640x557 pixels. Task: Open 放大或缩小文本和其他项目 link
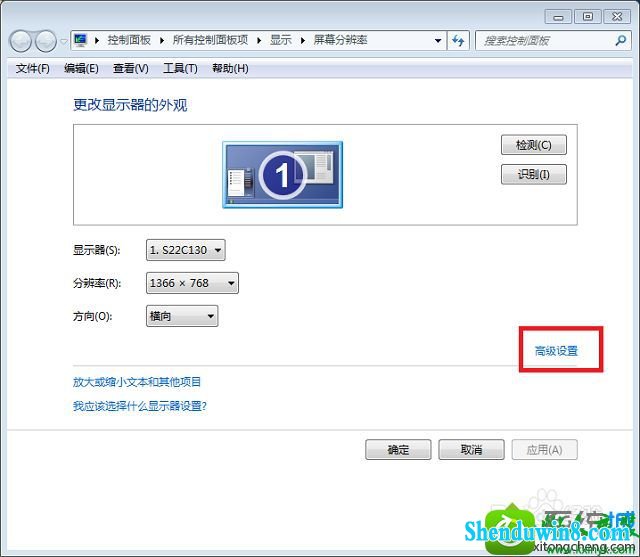137,382
